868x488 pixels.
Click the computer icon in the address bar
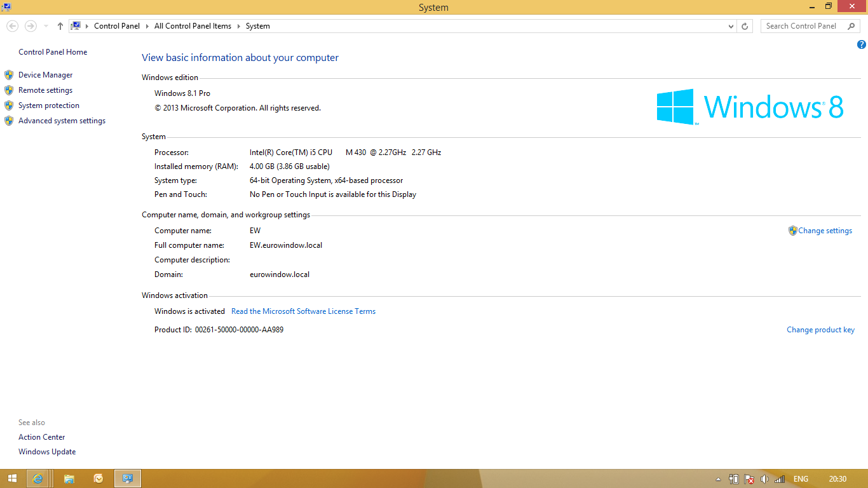click(x=76, y=26)
